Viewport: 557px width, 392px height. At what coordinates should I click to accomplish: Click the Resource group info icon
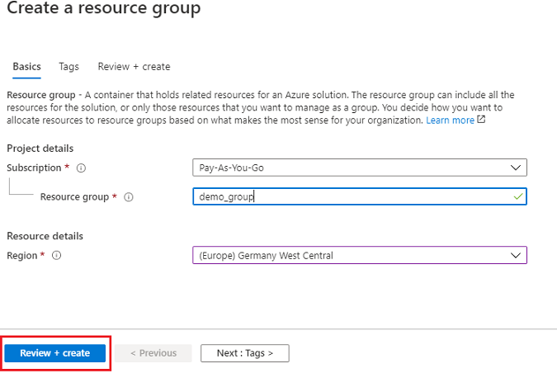point(128,197)
